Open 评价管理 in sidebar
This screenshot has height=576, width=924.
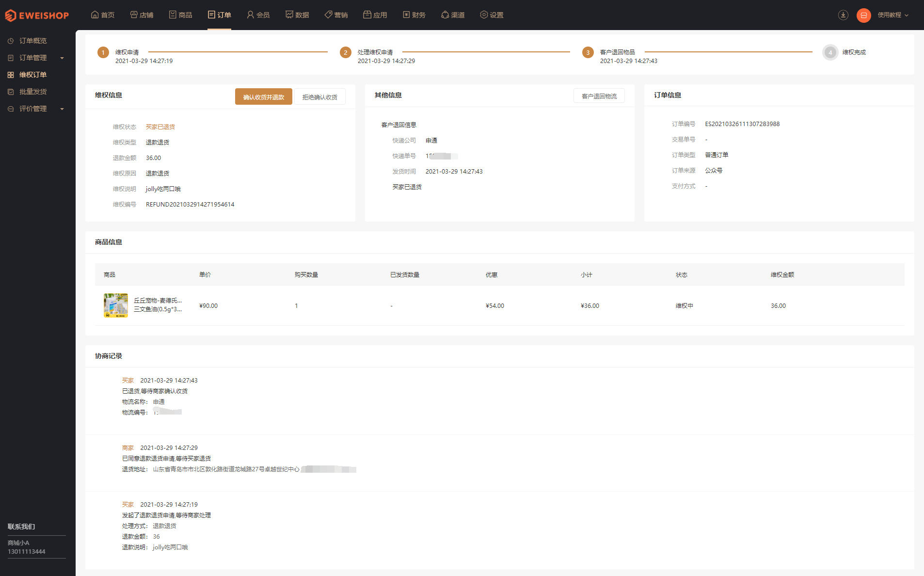click(x=33, y=109)
